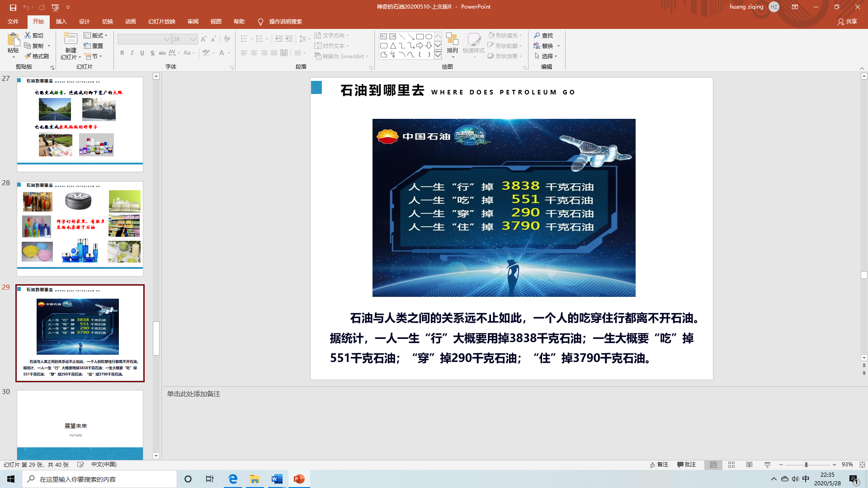Click the Increase Font Size icon
The width and height of the screenshot is (868, 488).
(203, 39)
